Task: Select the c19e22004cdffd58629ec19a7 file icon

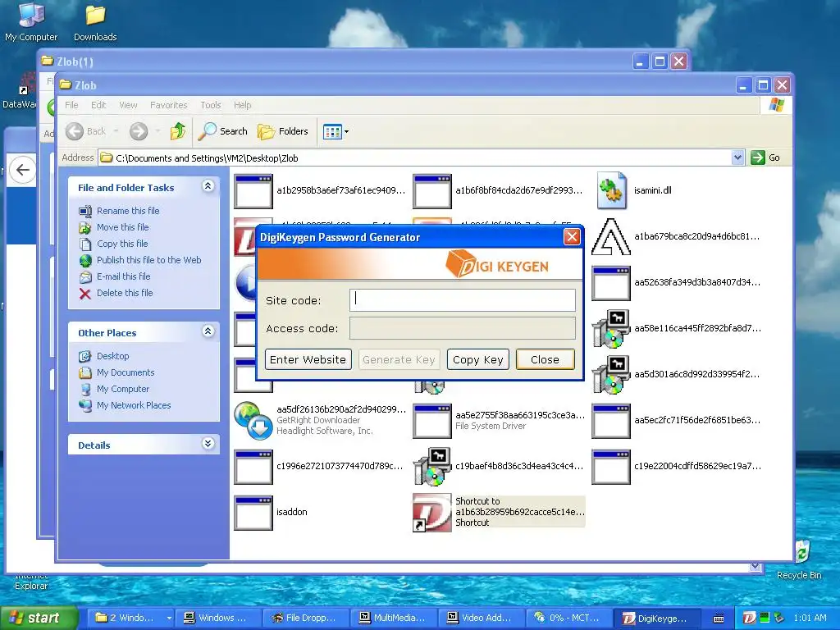Action: pos(610,467)
